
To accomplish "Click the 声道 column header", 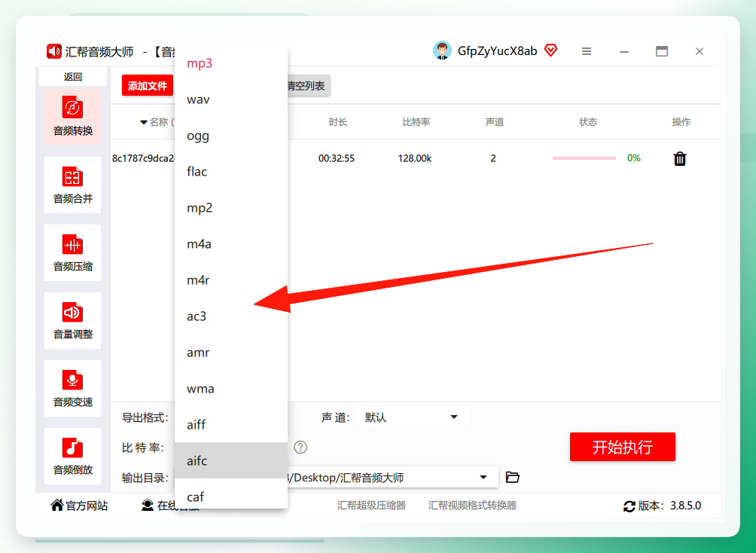I will (x=494, y=122).
